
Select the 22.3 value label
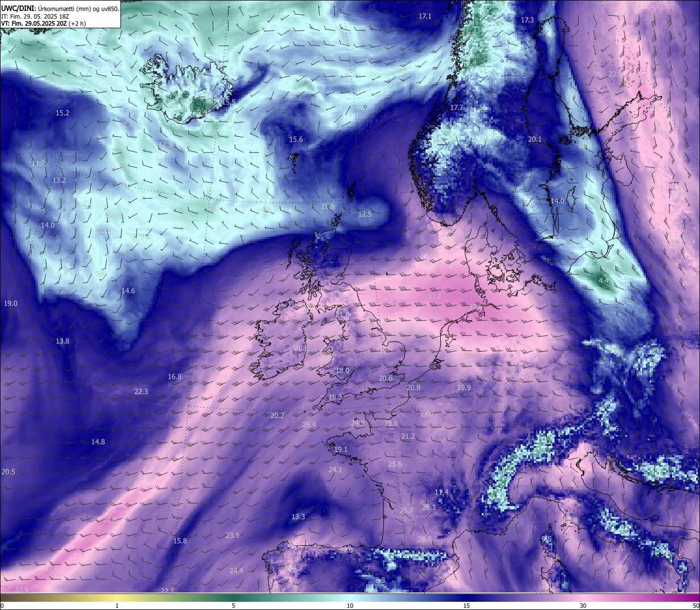(x=141, y=392)
